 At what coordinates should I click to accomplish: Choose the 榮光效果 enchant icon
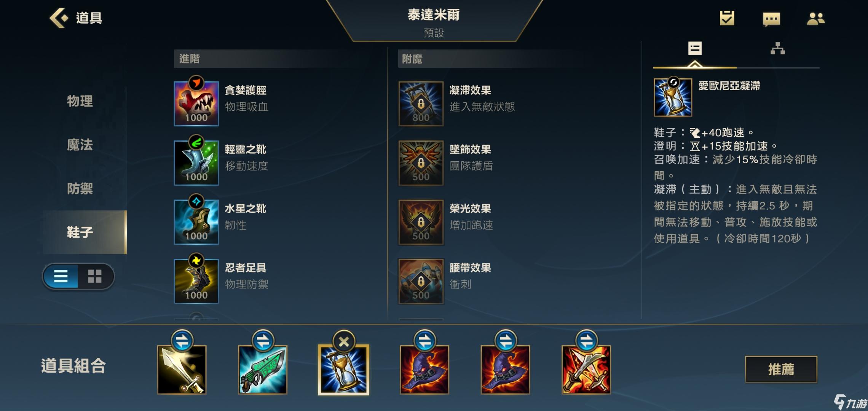point(421,222)
